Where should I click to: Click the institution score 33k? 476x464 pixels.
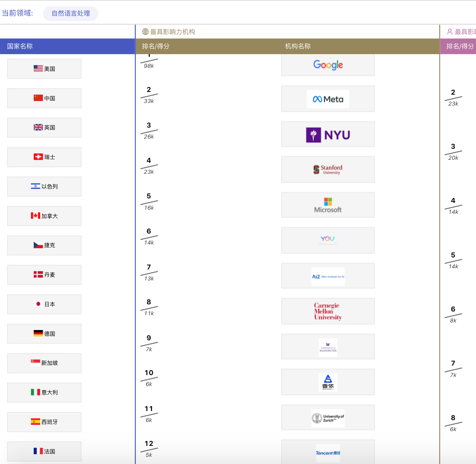[149, 101]
